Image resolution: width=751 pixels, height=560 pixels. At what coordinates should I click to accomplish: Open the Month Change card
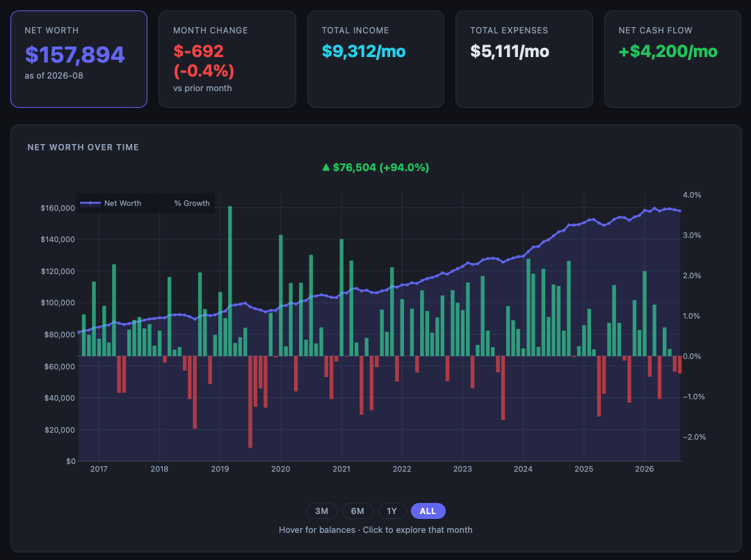227,59
